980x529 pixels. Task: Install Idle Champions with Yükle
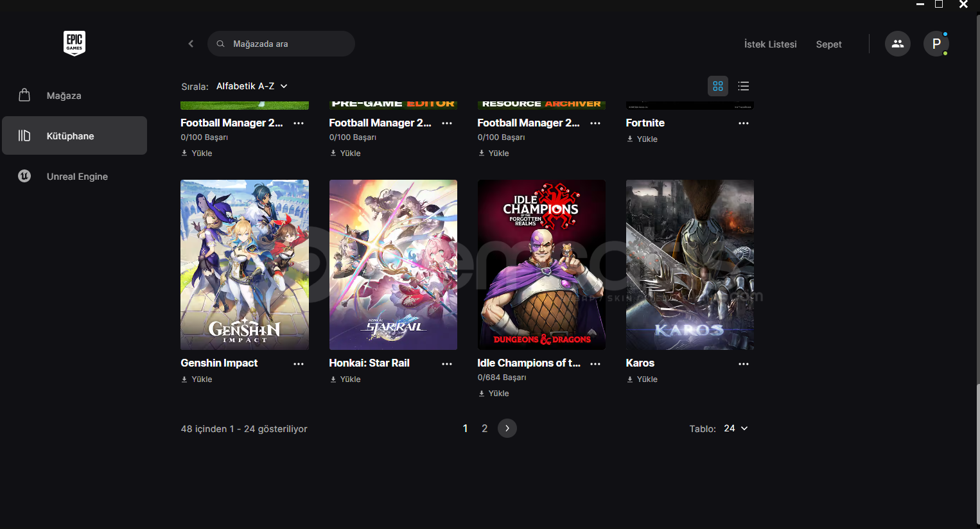pyautogui.click(x=493, y=393)
